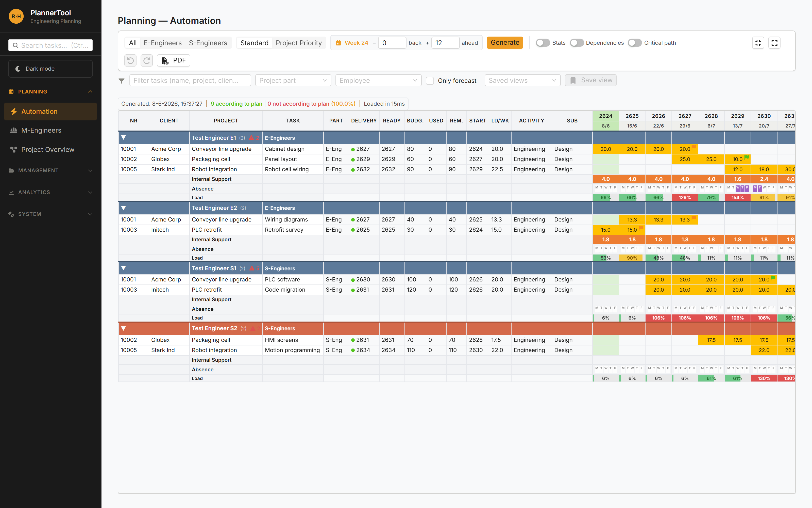The image size is (812, 508).
Task: Click the System gears icon
Action: [11, 214]
